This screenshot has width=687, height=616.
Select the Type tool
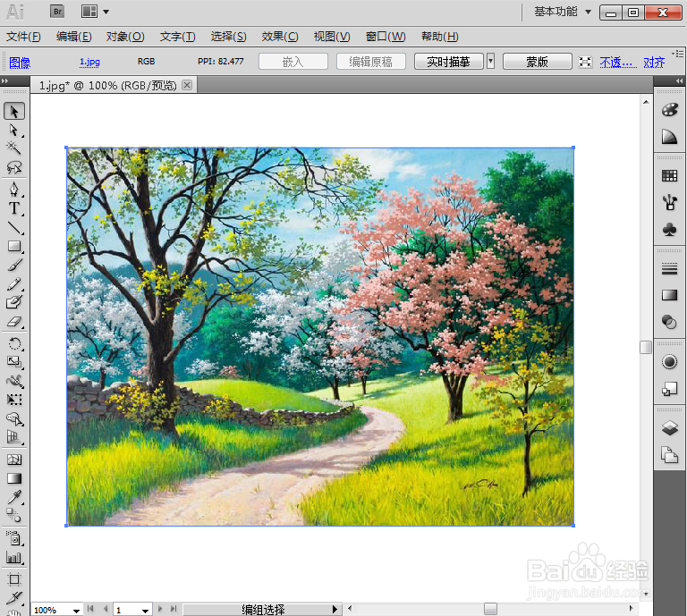point(14,208)
